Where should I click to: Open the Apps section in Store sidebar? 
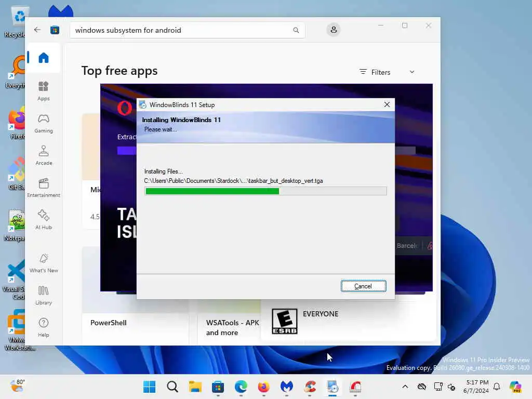pyautogui.click(x=44, y=91)
